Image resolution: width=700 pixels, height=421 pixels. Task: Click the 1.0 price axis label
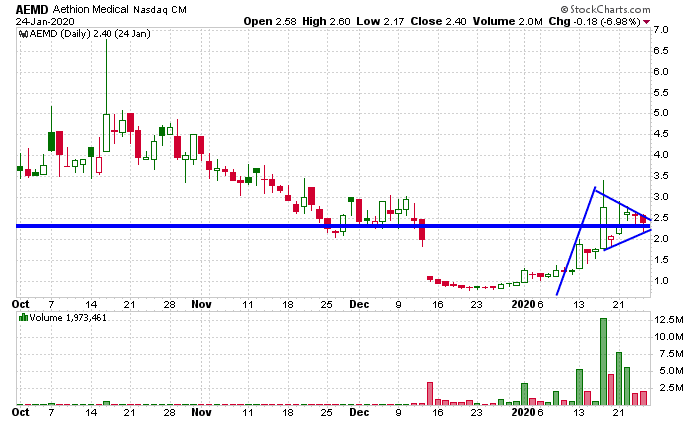pyautogui.click(x=661, y=281)
